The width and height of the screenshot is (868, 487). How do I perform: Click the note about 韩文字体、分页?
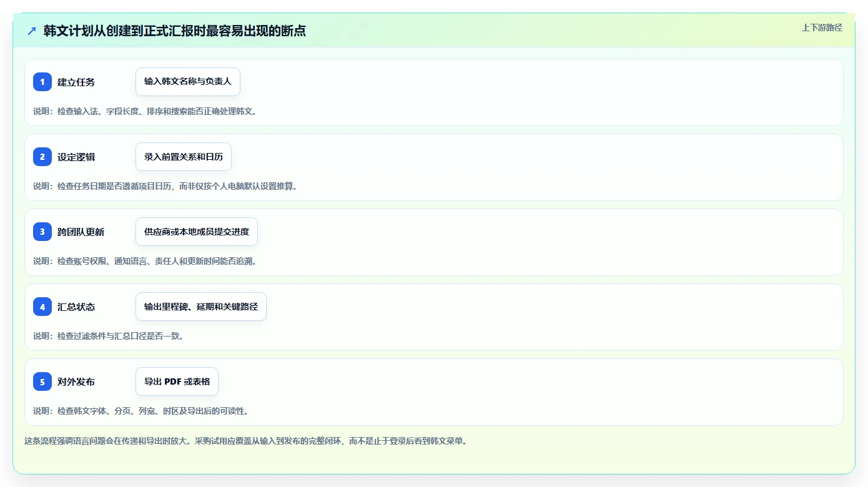[x=142, y=411]
